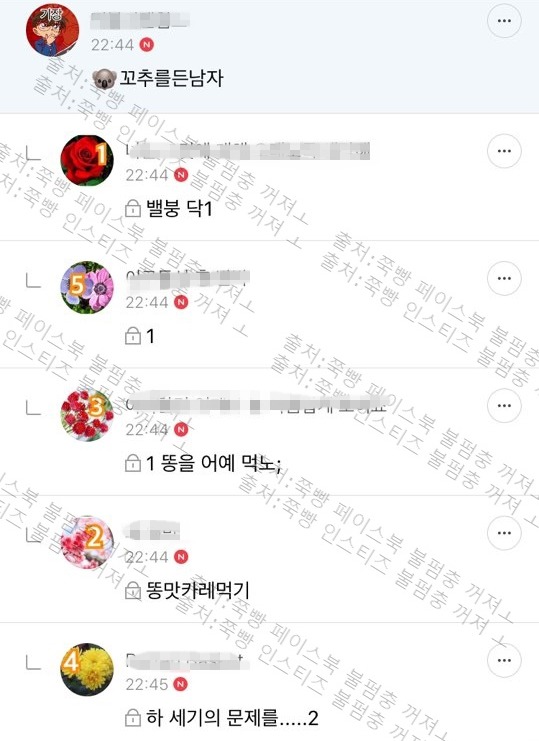Open more options menu for the '1' reply
Screen dimensions: 539x741
pos(504,278)
